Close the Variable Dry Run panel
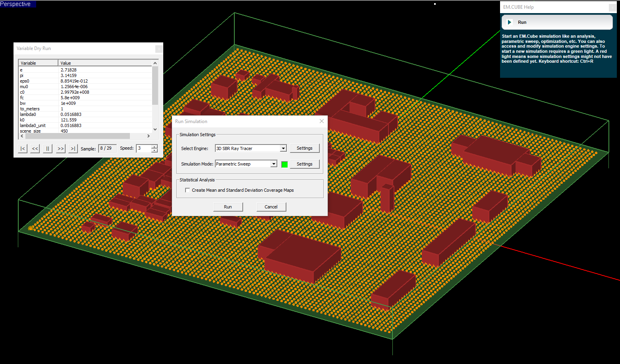Image resolution: width=620 pixels, height=364 pixels. pos(159,48)
